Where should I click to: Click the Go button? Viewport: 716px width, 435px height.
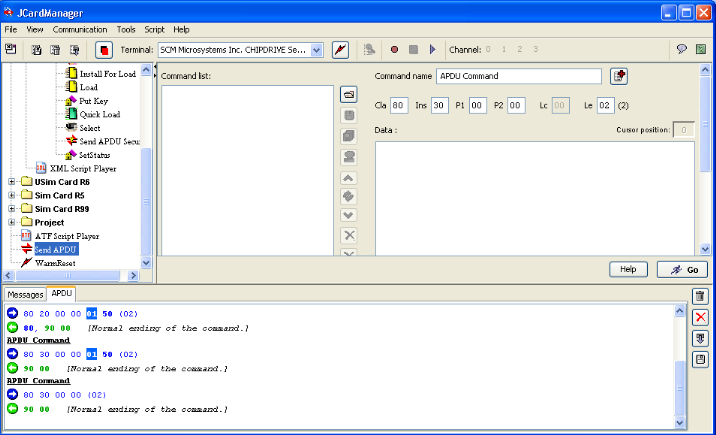click(x=682, y=270)
